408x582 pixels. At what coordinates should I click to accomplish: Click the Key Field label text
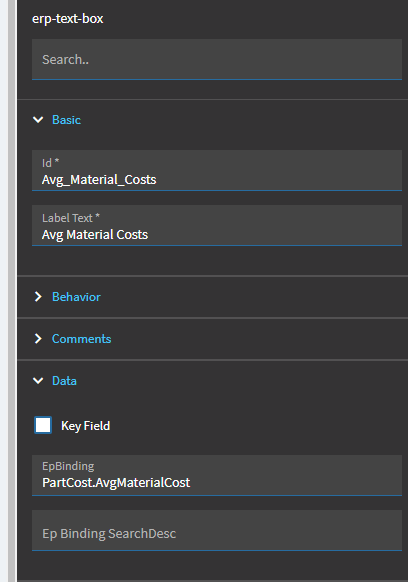click(85, 426)
